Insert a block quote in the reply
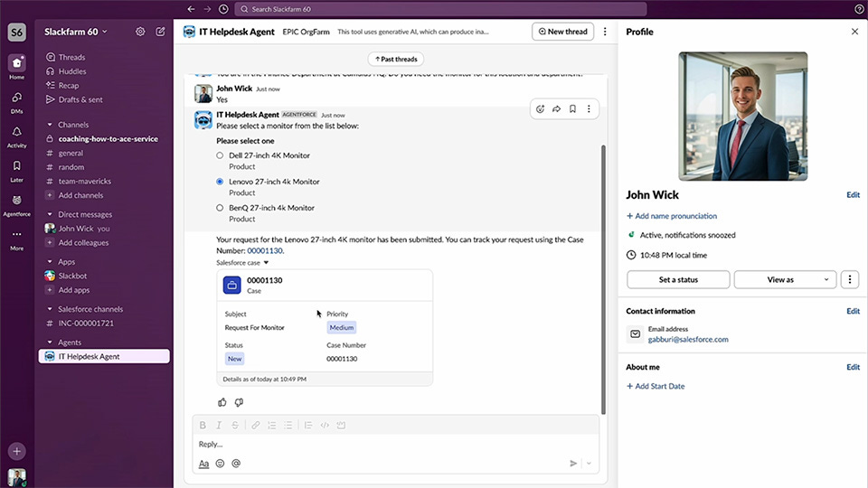The width and height of the screenshot is (868, 488). pyautogui.click(x=308, y=425)
